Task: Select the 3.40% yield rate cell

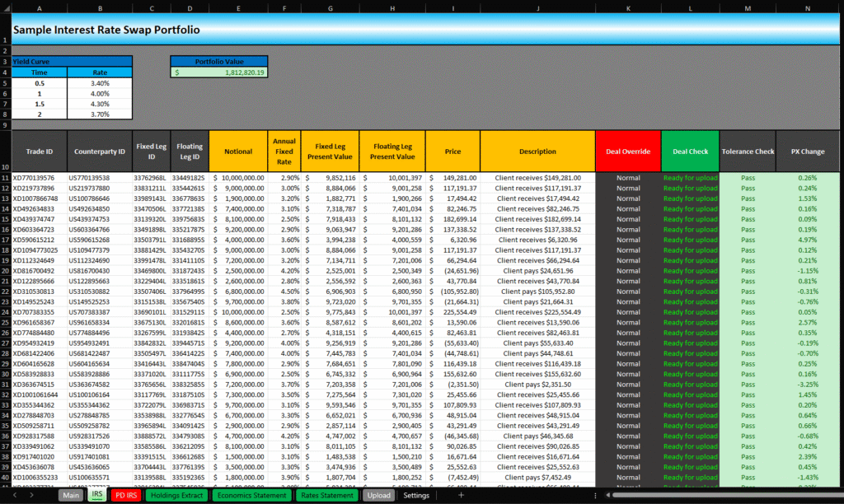Action: [100, 83]
